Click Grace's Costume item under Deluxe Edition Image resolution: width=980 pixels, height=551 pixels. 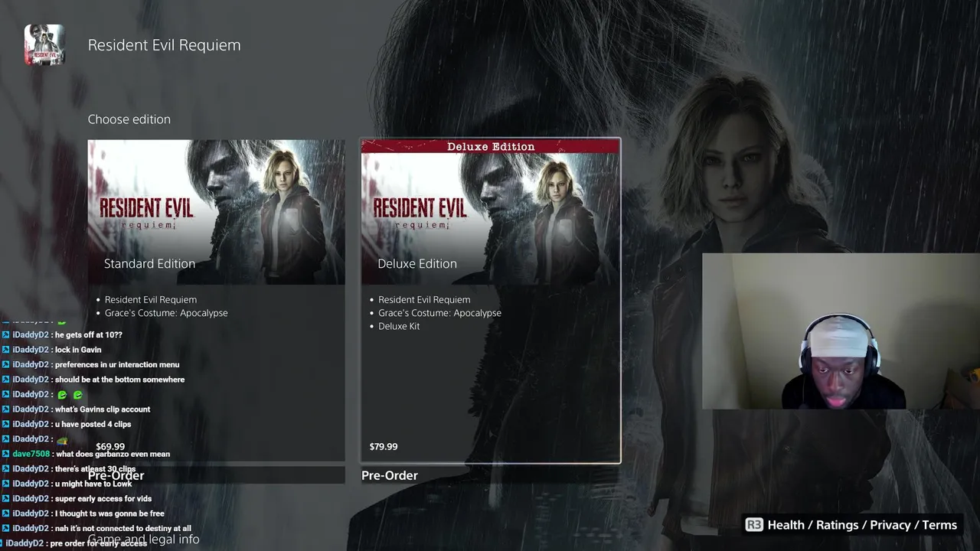click(439, 313)
